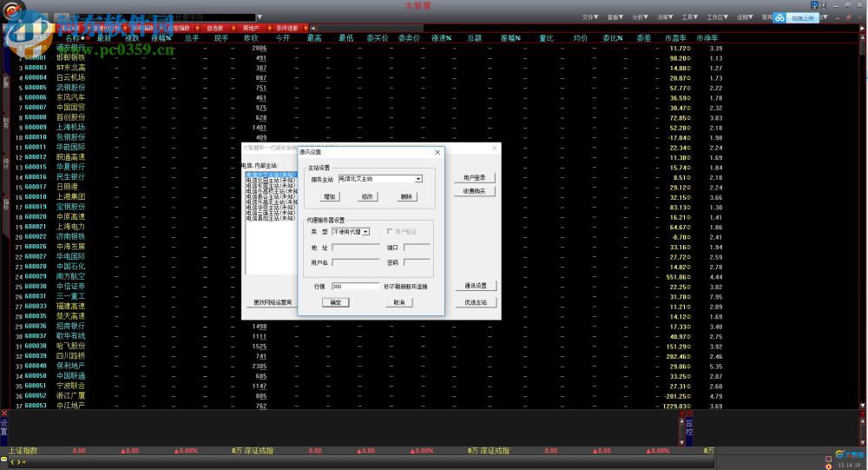The height and width of the screenshot is (470, 868).
Task: Open the 自选股 tab dropdown arrow
Action: (233, 28)
